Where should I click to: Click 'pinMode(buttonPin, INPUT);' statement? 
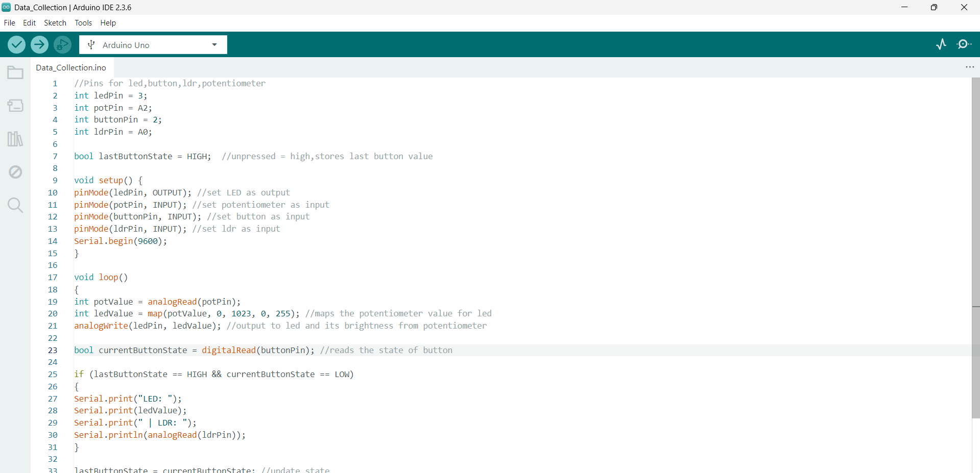pos(138,217)
